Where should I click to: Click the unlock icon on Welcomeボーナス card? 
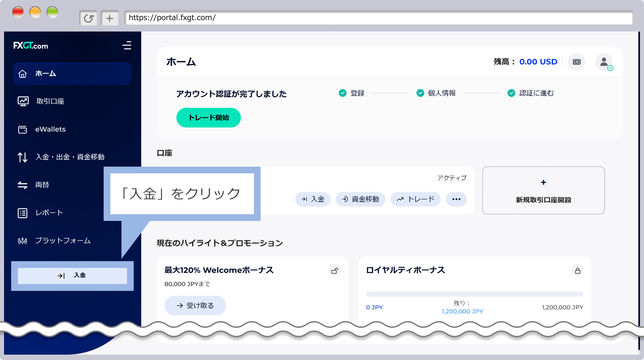(334, 270)
